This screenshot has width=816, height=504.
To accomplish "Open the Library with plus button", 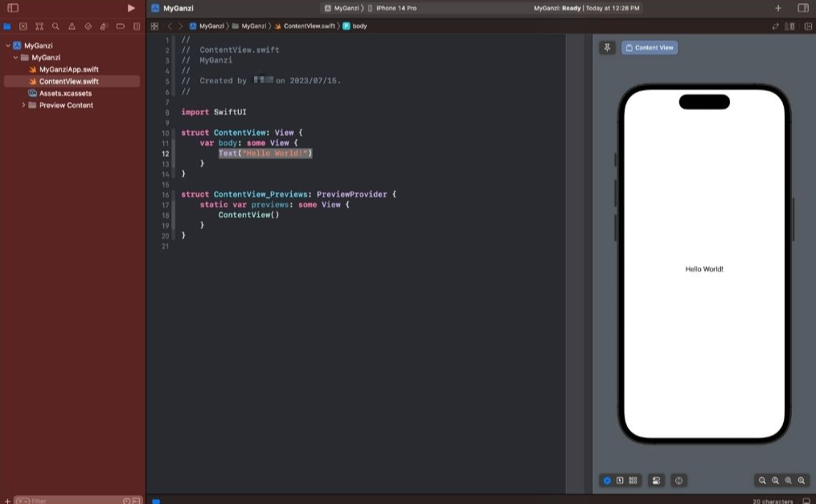I will pos(778,8).
